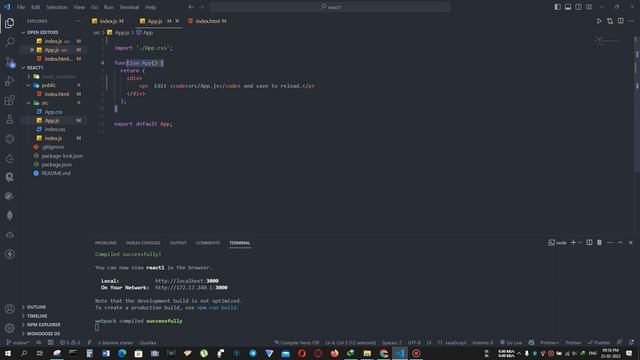The image size is (640, 360).
Task: Switch to the index.js editor tab
Action: 108,21
